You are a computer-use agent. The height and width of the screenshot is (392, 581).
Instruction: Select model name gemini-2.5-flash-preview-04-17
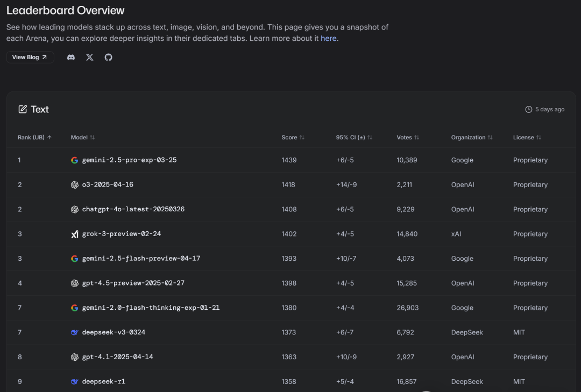coord(141,258)
